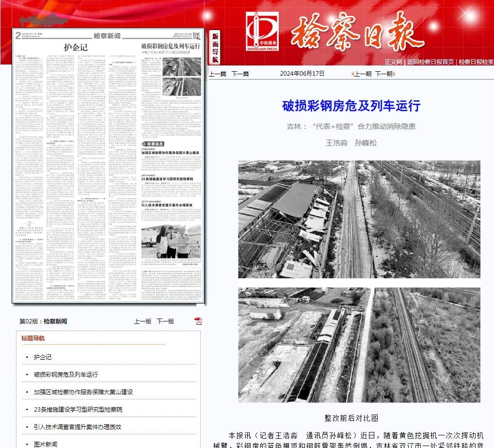Click the top before-rectification aerial photo
494x448 pixels.
[x=359, y=219]
